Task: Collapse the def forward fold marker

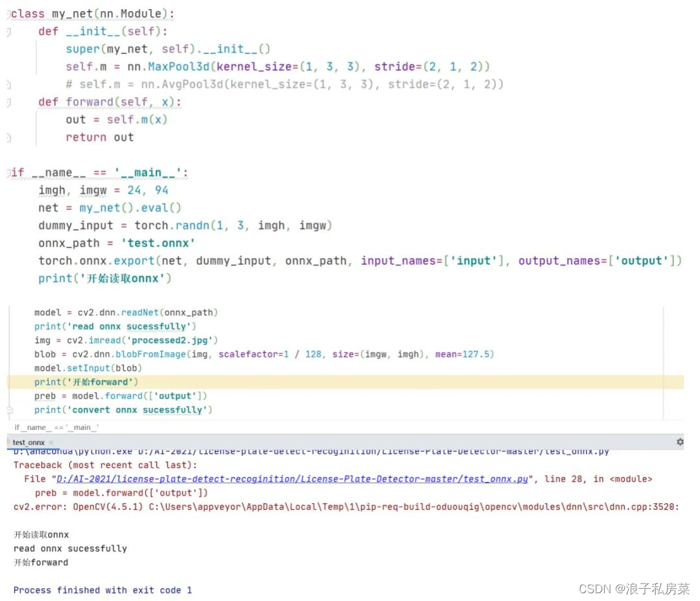Action: click(x=8, y=102)
